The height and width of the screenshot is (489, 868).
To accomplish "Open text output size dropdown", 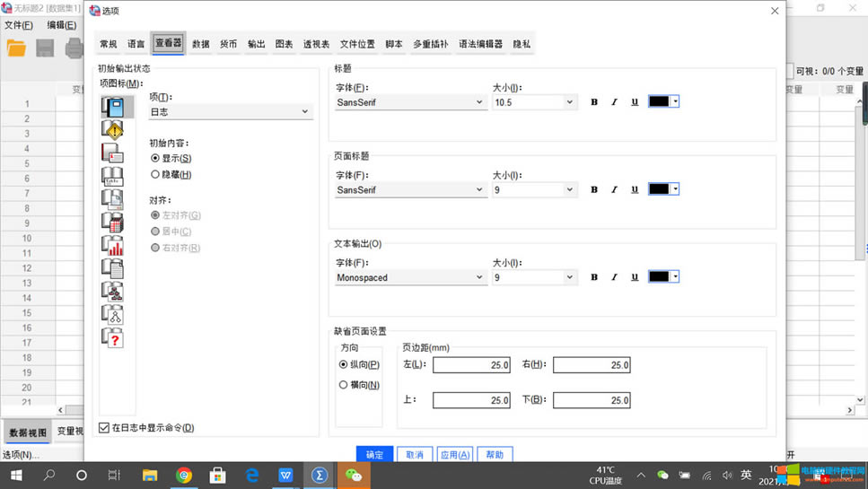I will (534, 277).
